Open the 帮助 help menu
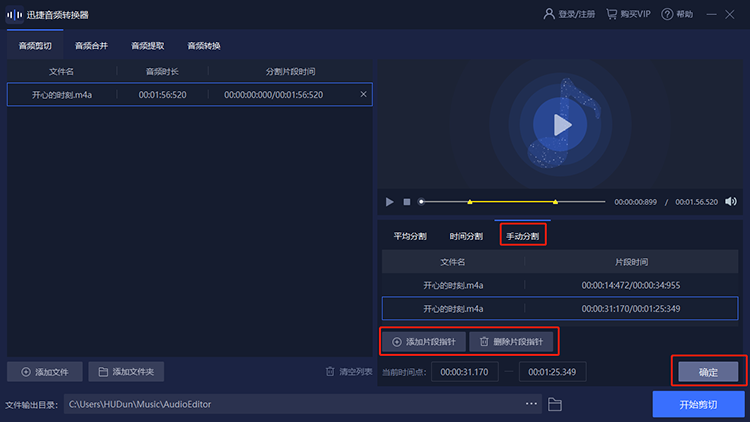Screen dimensions: 750x422 point(677,14)
